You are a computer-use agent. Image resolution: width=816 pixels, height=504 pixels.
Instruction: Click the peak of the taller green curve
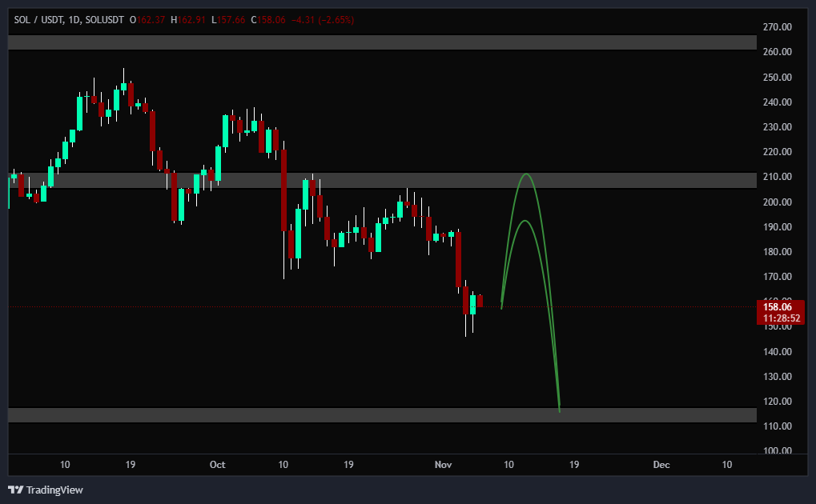coord(526,174)
